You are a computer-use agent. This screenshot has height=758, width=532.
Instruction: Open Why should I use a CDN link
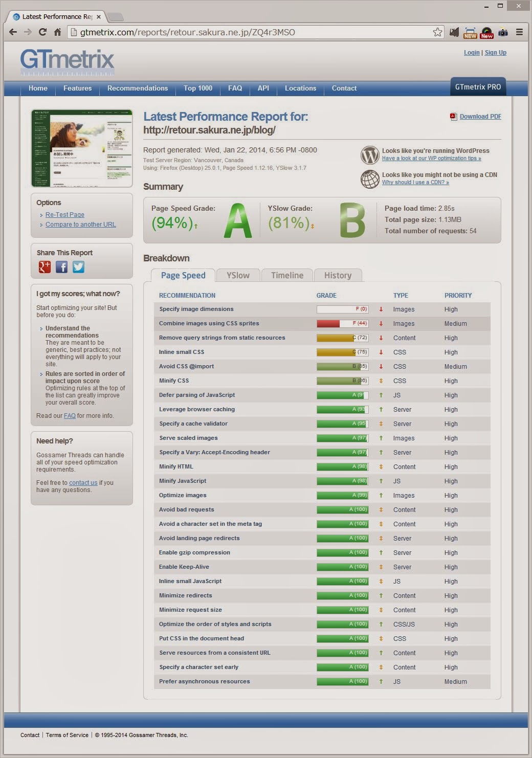pyautogui.click(x=415, y=183)
